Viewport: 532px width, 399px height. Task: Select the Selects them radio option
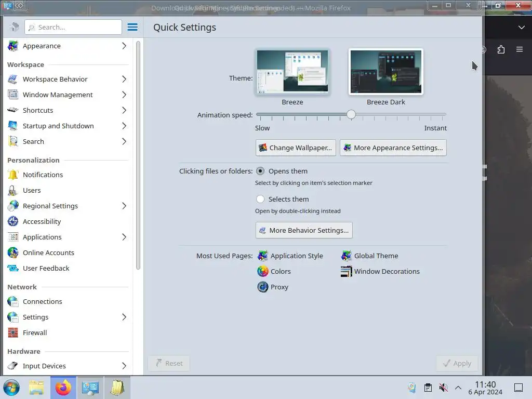tap(260, 199)
